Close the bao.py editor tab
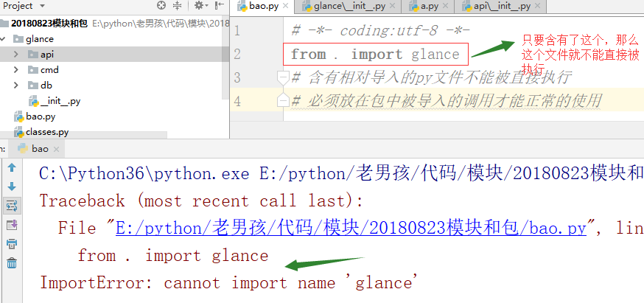The height and width of the screenshot is (303, 644). coord(286,6)
